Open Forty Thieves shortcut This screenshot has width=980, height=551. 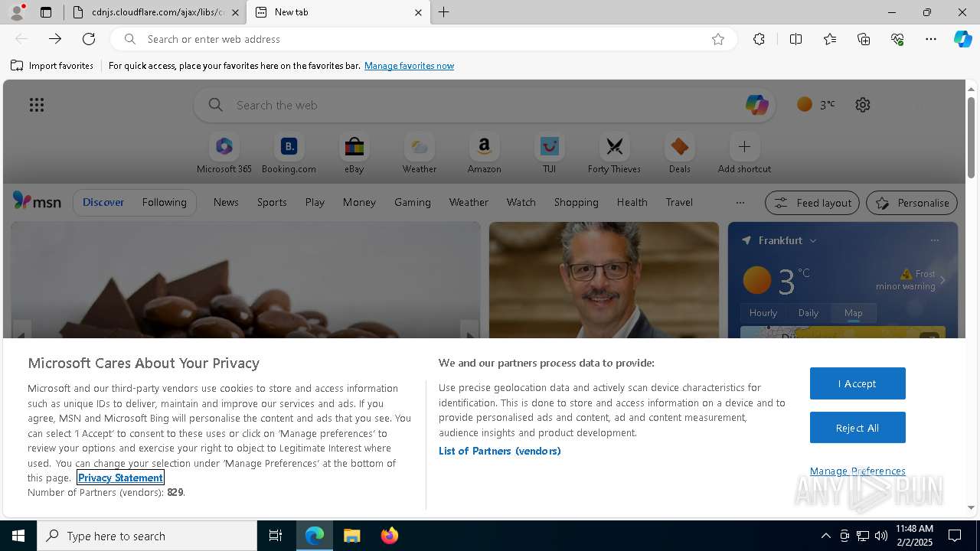(614, 154)
